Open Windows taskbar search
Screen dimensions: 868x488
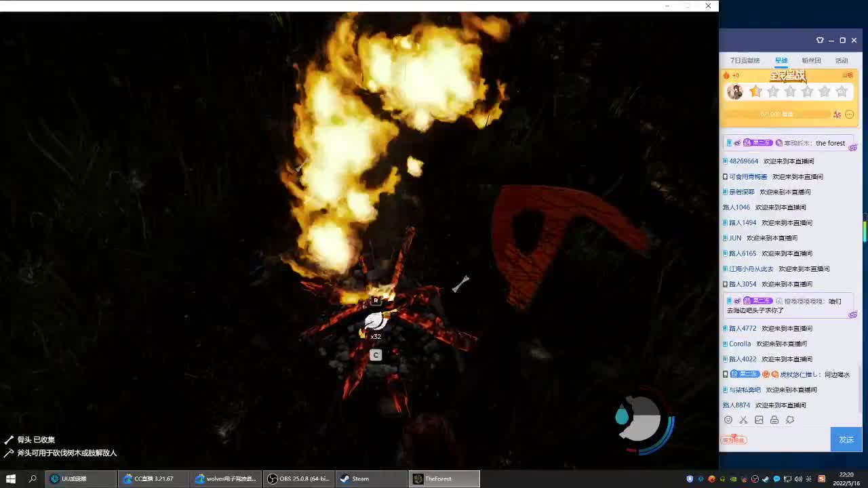pyautogui.click(x=33, y=479)
